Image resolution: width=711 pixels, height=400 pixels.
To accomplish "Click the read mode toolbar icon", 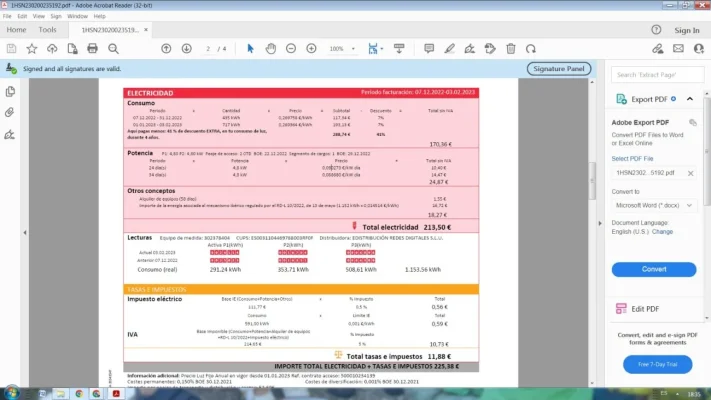I will [x=399, y=49].
